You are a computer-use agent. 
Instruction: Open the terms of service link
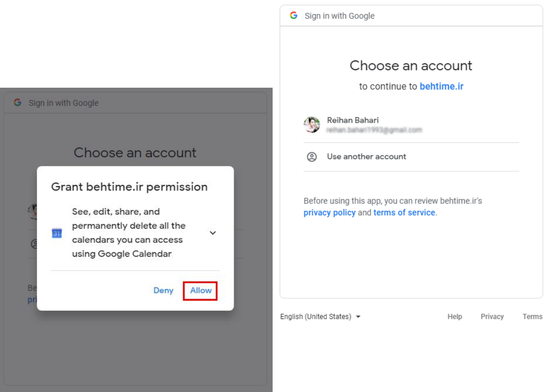pyautogui.click(x=404, y=212)
